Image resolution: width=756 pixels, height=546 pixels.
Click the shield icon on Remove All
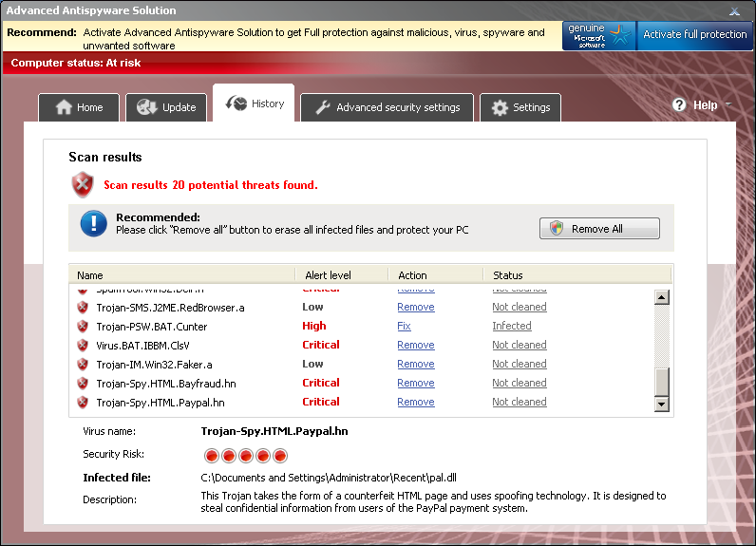(557, 228)
